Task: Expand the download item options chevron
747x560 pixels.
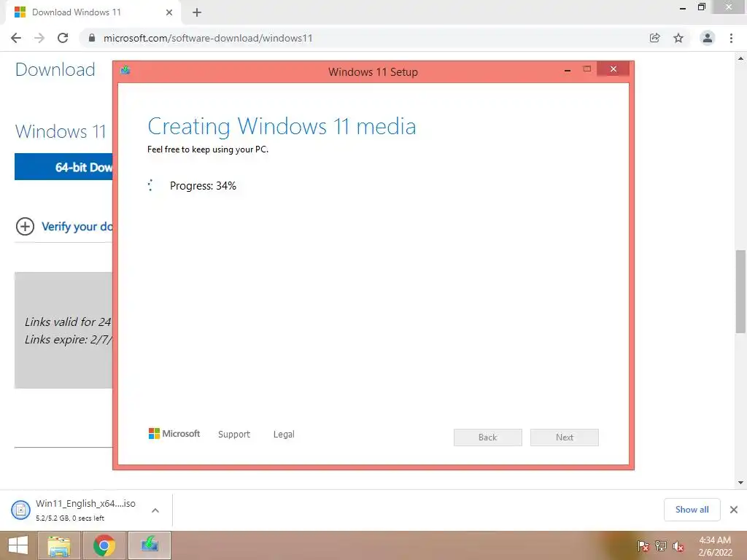Action: tap(155, 510)
